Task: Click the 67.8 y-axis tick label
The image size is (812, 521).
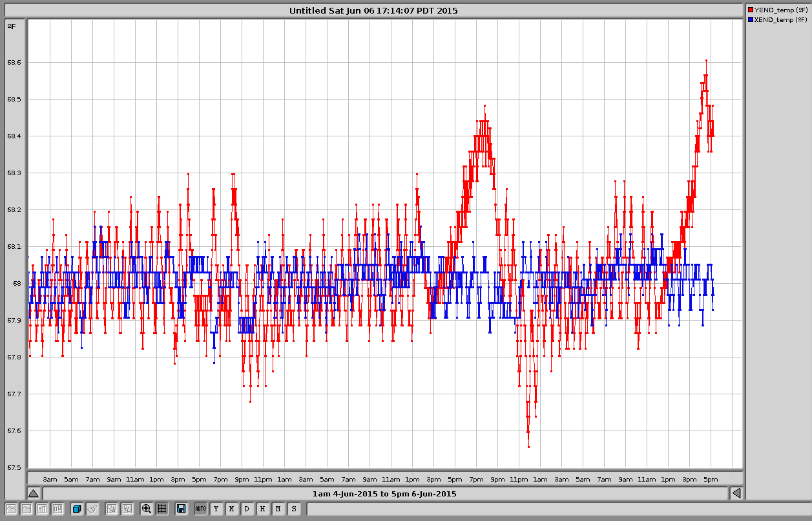Action: coord(14,357)
